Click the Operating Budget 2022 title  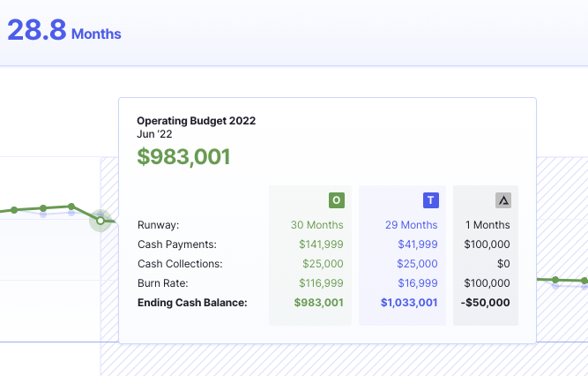(196, 121)
